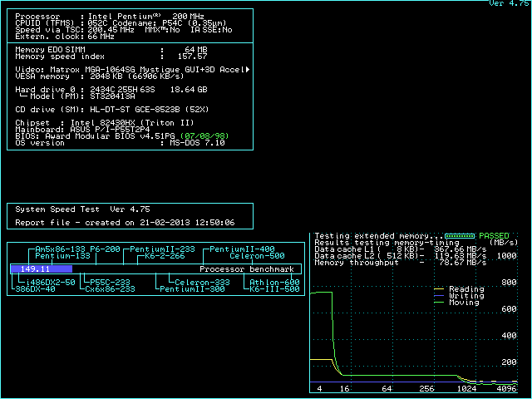Click the blue 149.11 processor benchmark bar
The image size is (532, 399).
click(x=42, y=269)
